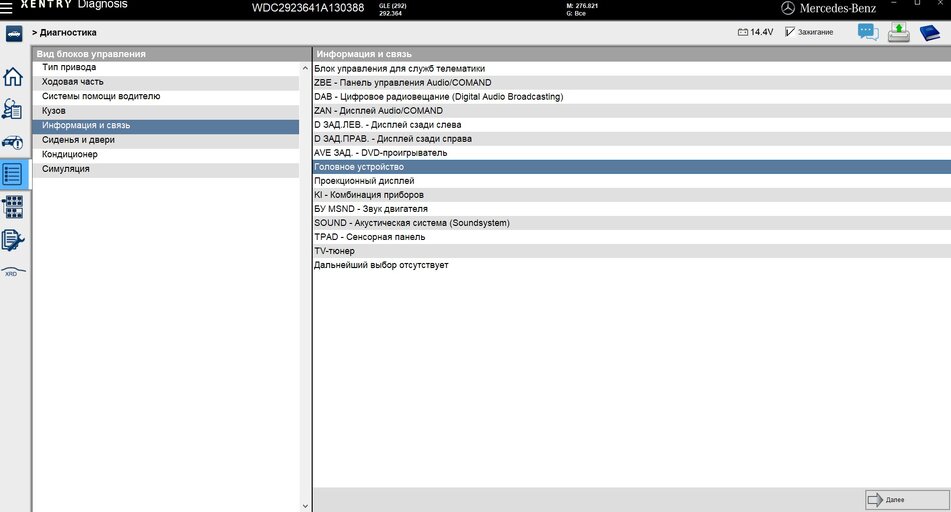This screenshot has width=951, height=512.
Task: Open the quick test stethoscope icon
Action: tap(13, 109)
